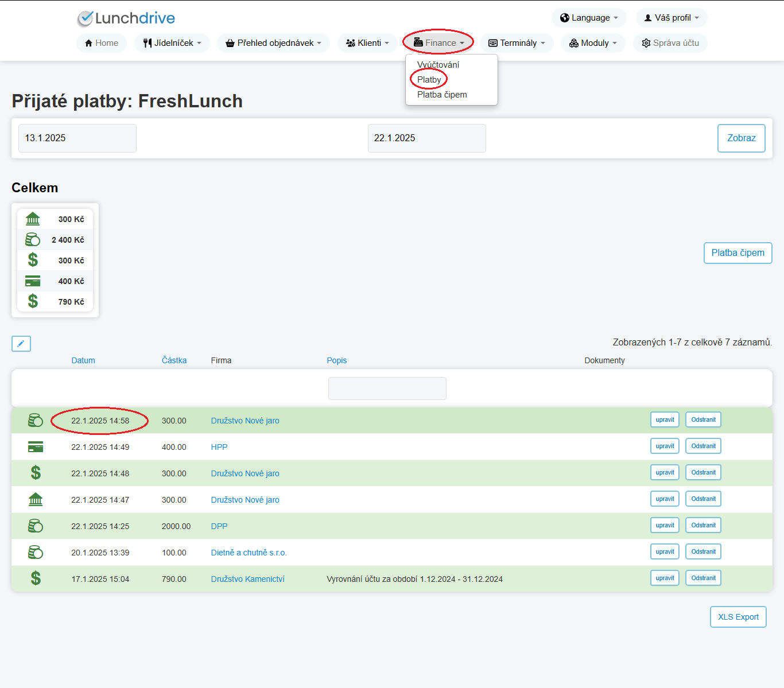Click the bank icon in the 22.1.2025 14:47 row

36,500
